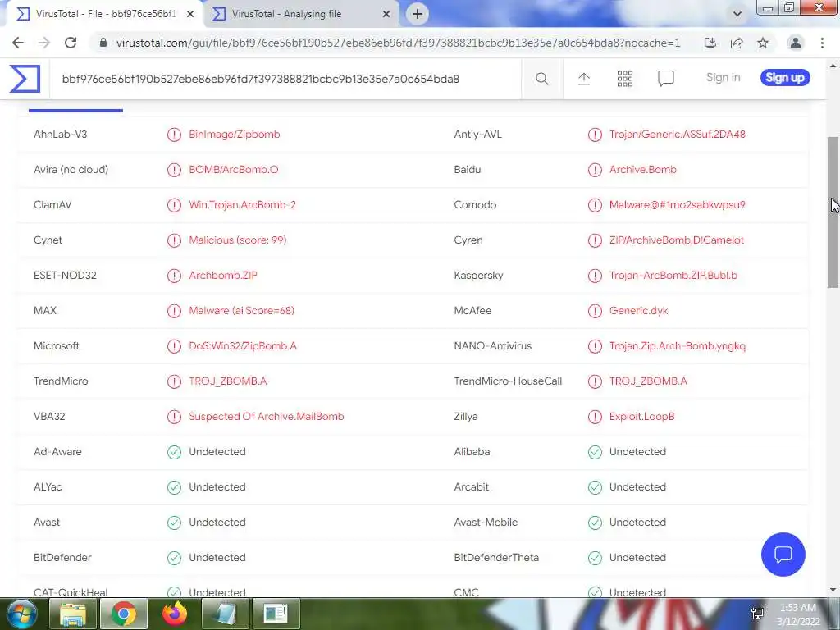Select the DoS:Win32/ZipBomb.A result

(x=242, y=346)
